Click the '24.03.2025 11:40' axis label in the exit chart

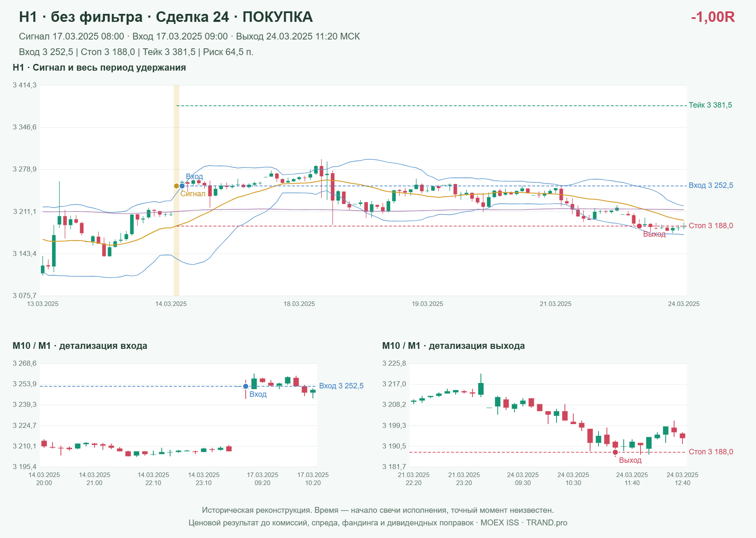[632, 479]
